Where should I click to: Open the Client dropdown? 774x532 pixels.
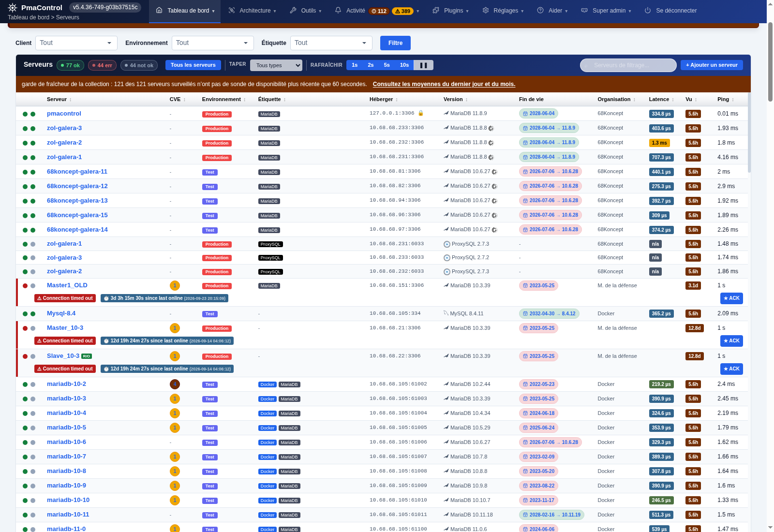click(x=76, y=43)
